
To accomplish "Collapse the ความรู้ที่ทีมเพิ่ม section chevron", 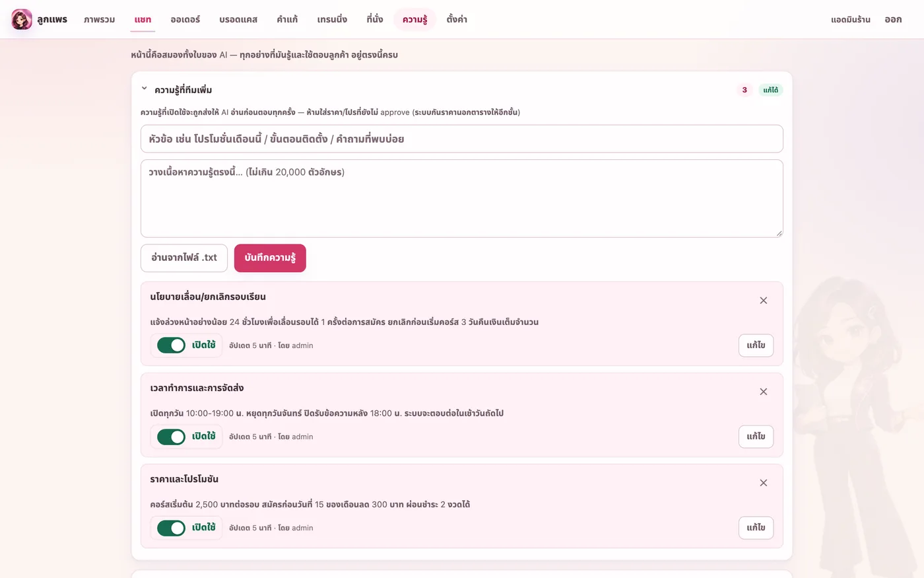I will click(145, 89).
